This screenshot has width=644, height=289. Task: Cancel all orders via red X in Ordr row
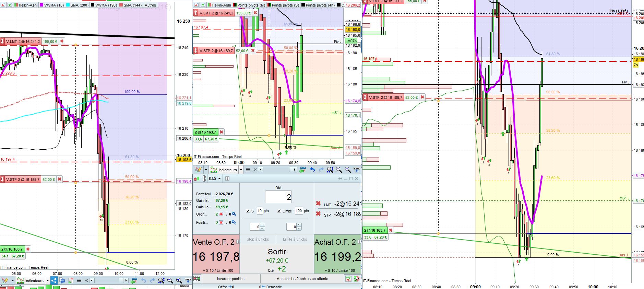point(221,214)
